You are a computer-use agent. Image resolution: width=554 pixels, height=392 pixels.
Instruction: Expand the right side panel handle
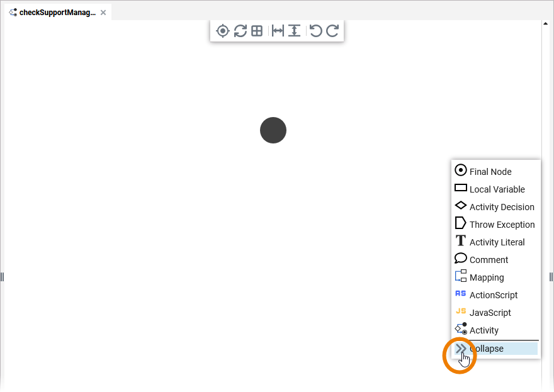tap(551, 277)
